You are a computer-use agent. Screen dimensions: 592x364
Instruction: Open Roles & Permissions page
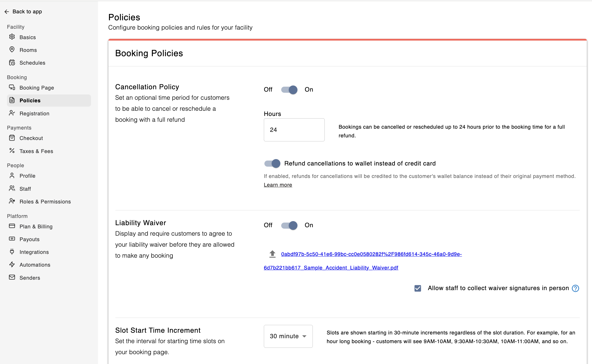[x=45, y=202]
